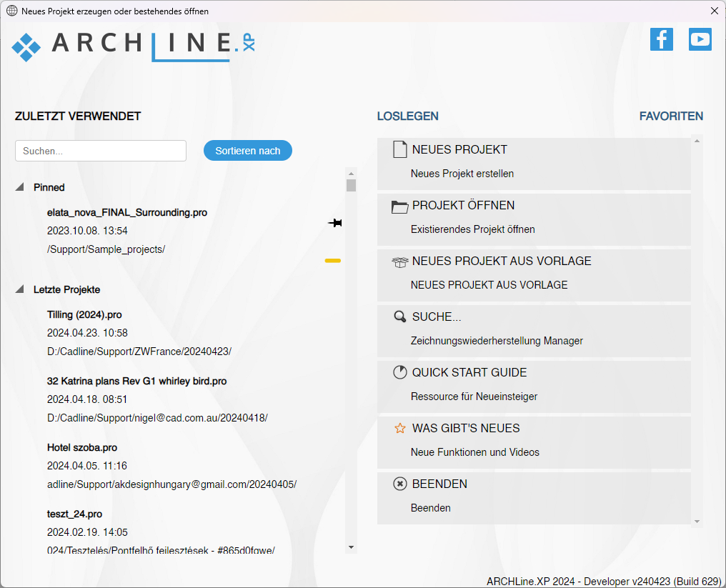Open the Tilling (2024).pro recent project

[x=84, y=314]
